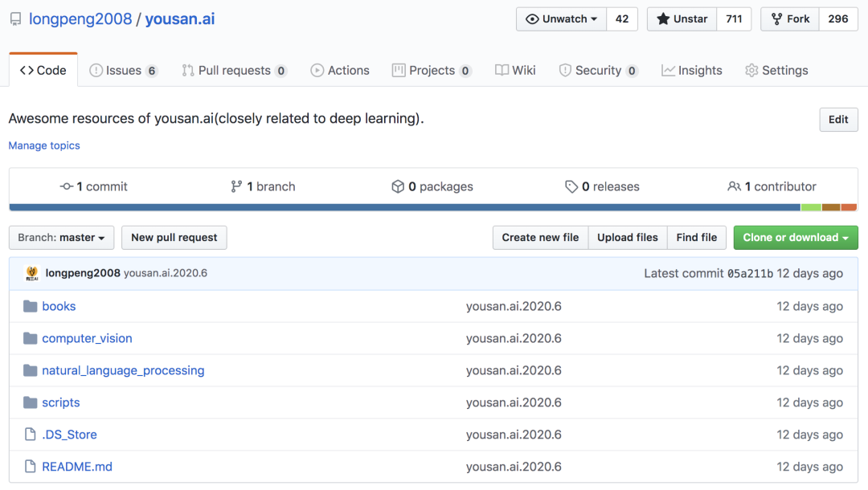Click the commit icon next to 1 commit

point(67,187)
